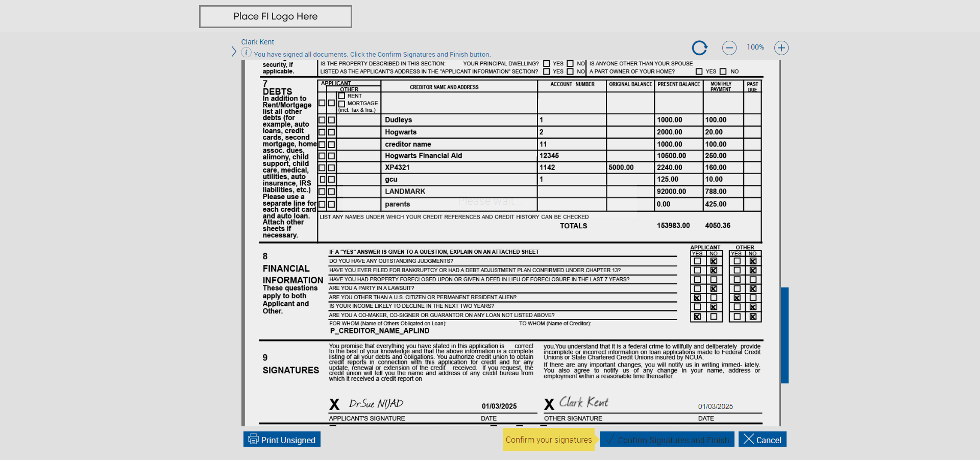Click the Dudleys creditor name cell

pos(459,120)
